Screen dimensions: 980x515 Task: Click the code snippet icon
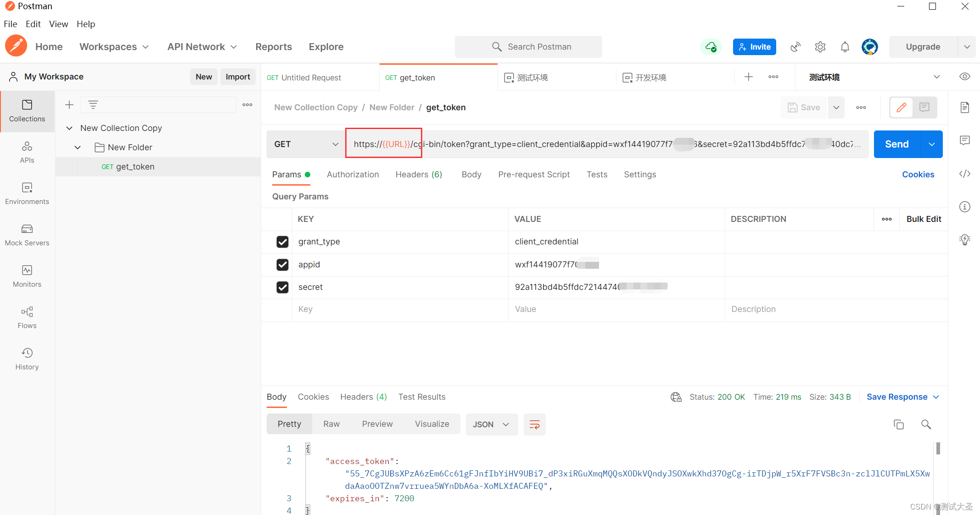point(964,174)
